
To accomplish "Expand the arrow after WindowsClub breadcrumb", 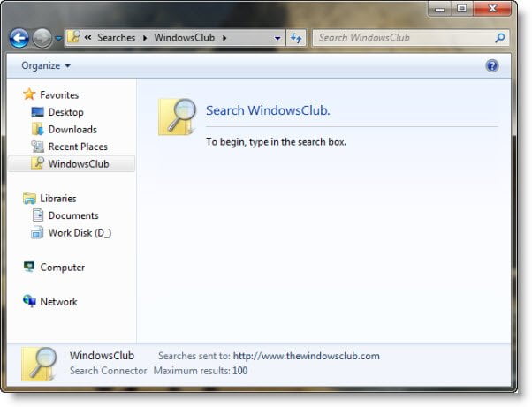I will point(224,38).
